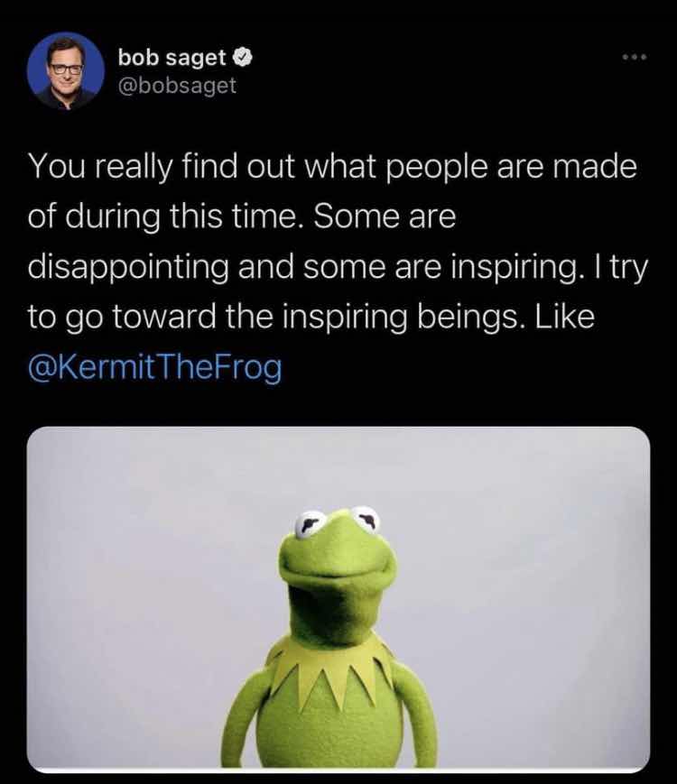Open the three-dot more options menu

pos(635,57)
